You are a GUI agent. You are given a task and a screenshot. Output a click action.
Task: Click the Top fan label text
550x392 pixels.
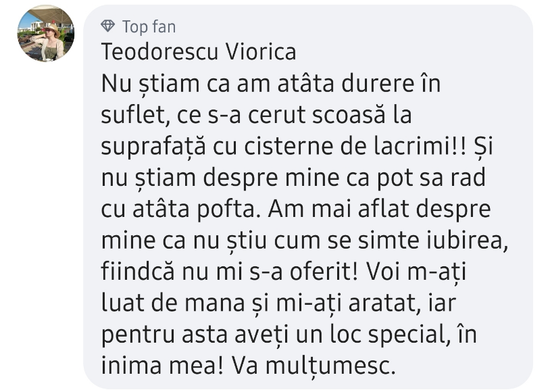tap(149, 26)
